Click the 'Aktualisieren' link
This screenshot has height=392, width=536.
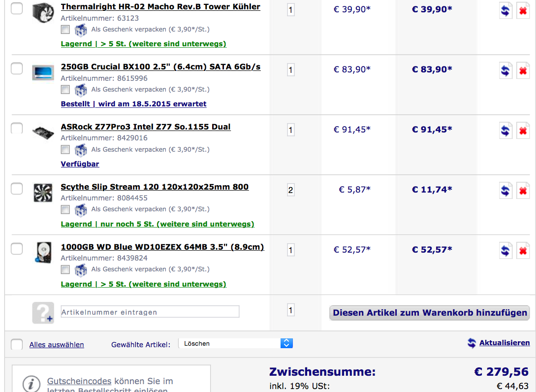(504, 343)
